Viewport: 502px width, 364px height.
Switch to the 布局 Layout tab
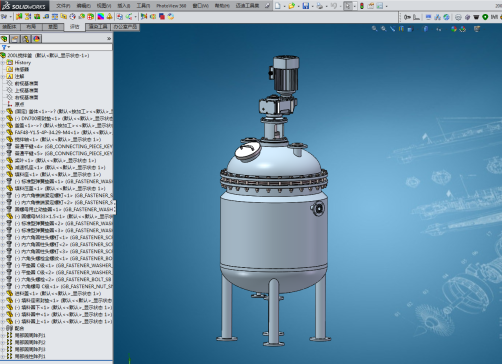pyautogui.click(x=31, y=27)
